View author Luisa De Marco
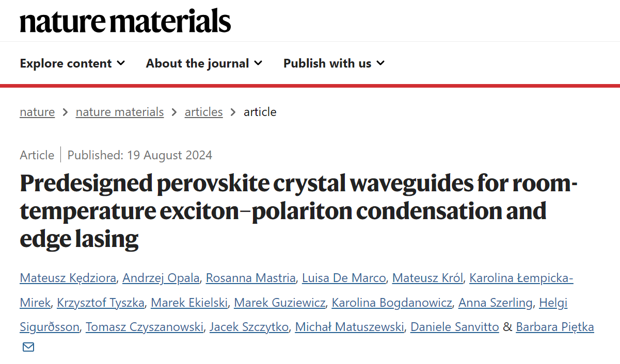 (344, 278)
